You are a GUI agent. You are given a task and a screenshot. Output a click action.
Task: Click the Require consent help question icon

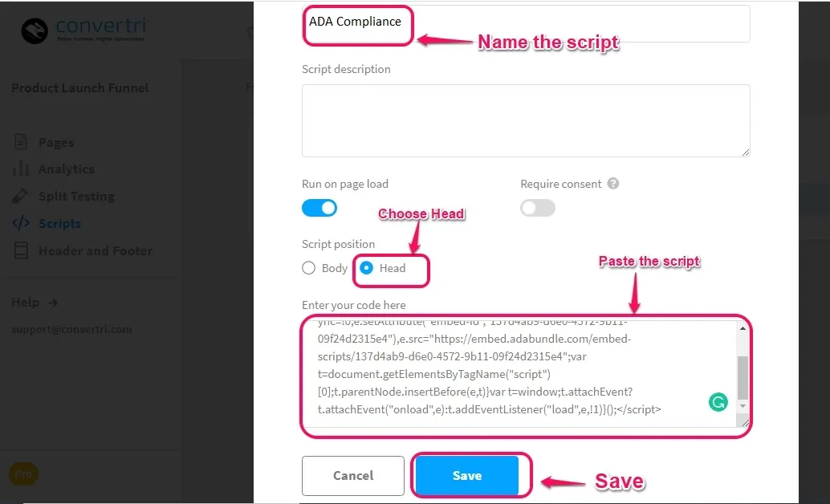click(x=613, y=184)
